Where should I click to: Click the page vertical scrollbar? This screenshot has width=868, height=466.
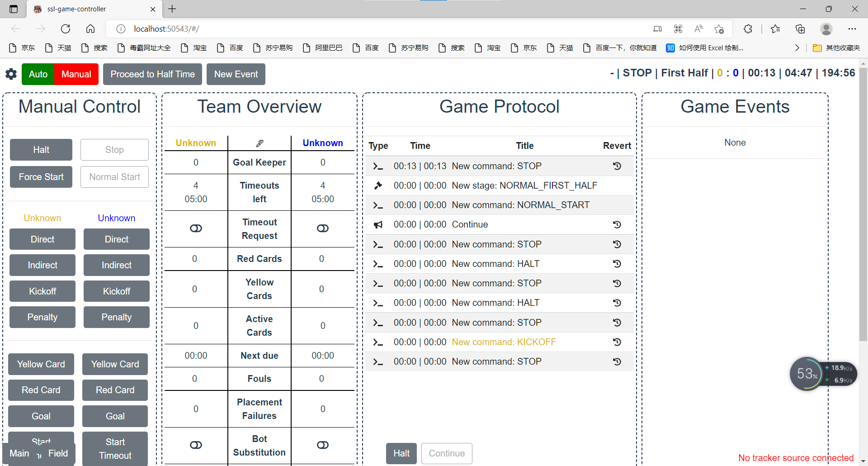[863, 204]
